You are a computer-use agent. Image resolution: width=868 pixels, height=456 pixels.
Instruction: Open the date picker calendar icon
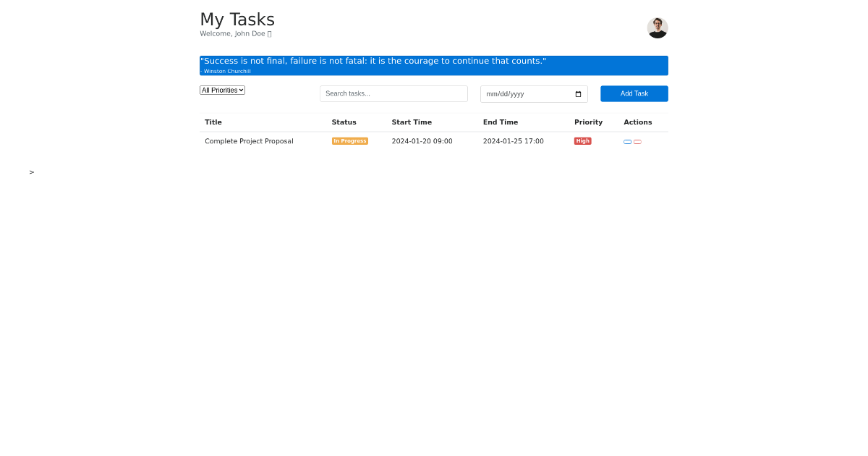(x=577, y=93)
